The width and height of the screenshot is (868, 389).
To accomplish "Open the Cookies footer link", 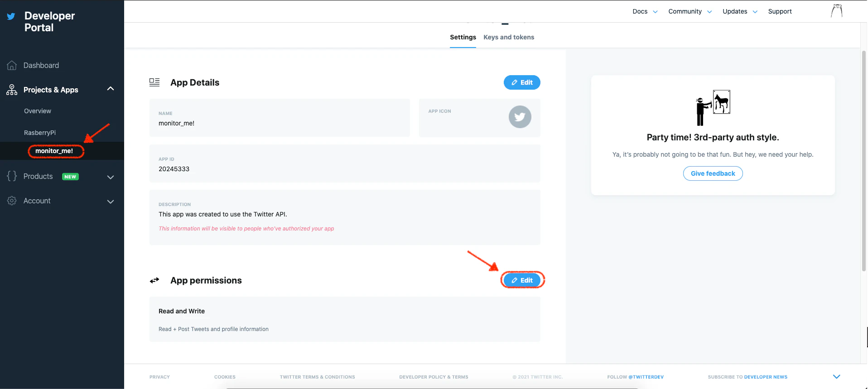I will 225,377.
